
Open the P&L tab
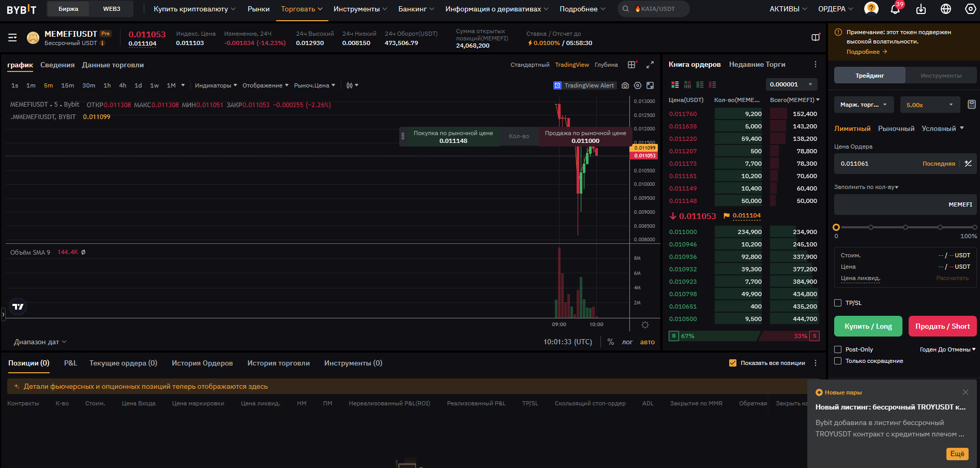[70, 363]
